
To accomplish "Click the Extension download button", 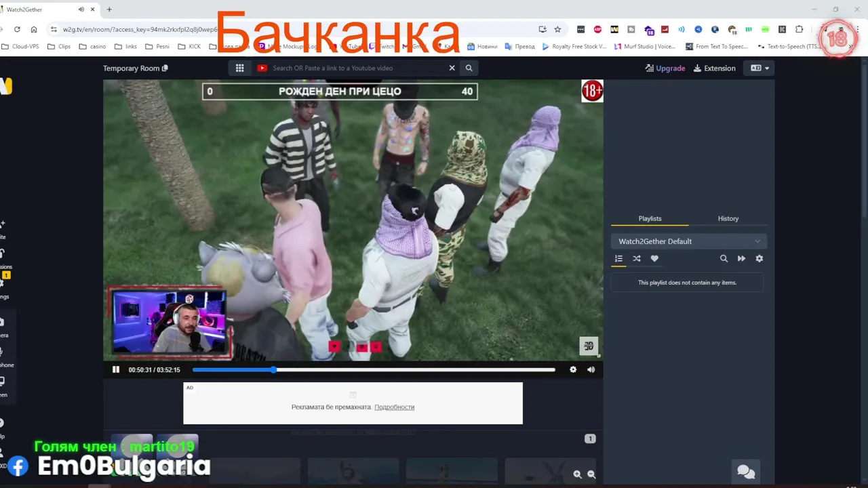I will pos(714,68).
